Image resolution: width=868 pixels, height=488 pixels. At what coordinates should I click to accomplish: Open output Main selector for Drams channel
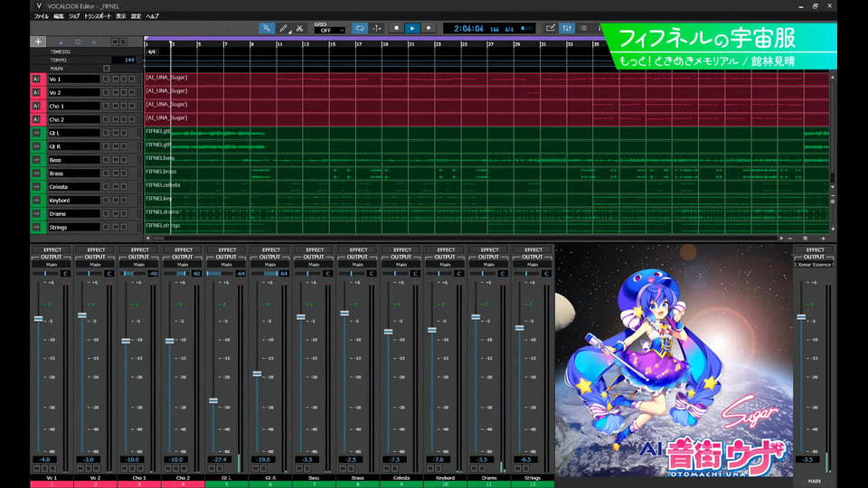[489, 265]
